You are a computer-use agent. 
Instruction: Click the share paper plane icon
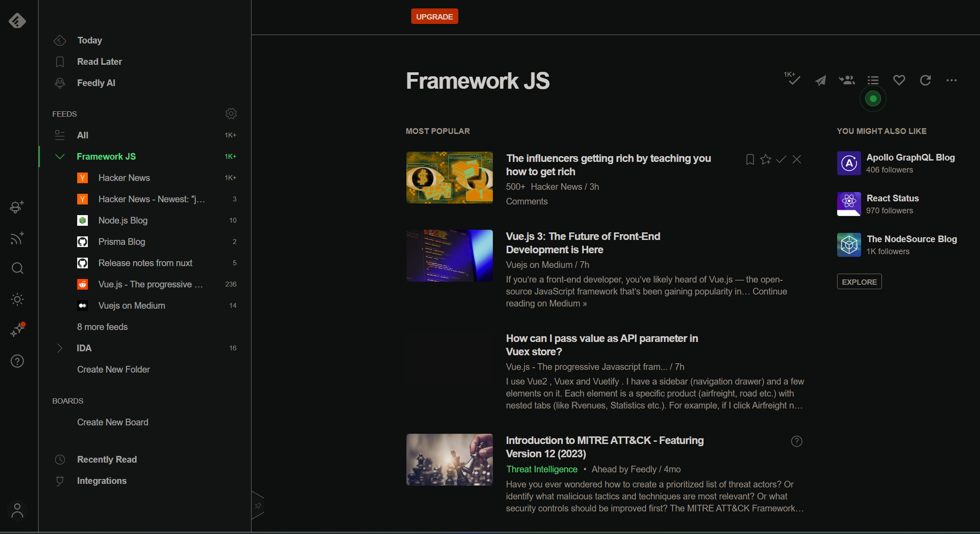(820, 80)
